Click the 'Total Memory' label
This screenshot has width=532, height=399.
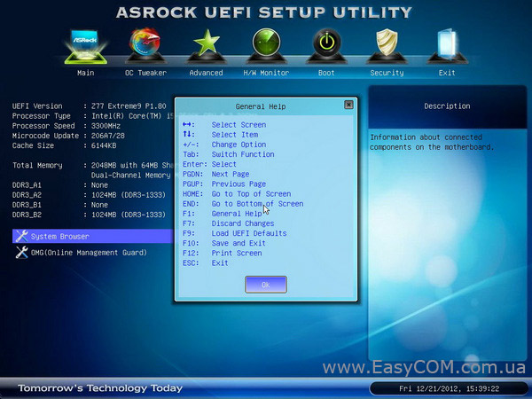click(x=37, y=165)
